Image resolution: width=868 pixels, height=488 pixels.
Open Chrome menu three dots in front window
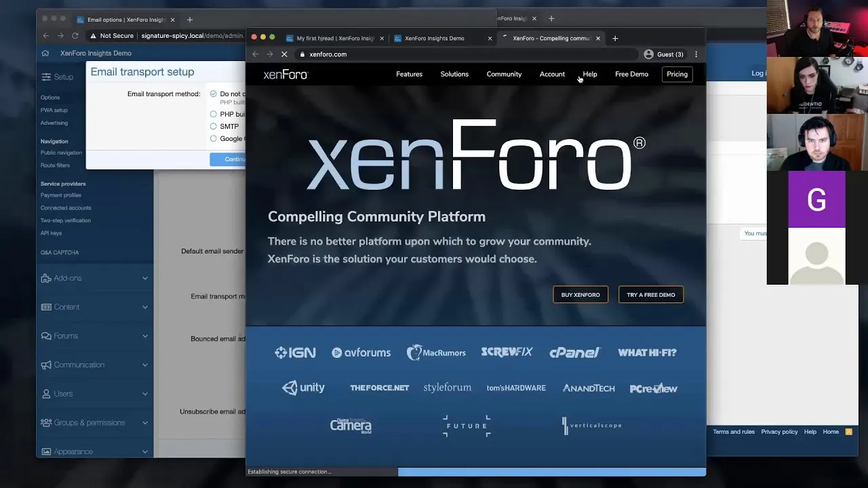(x=696, y=54)
